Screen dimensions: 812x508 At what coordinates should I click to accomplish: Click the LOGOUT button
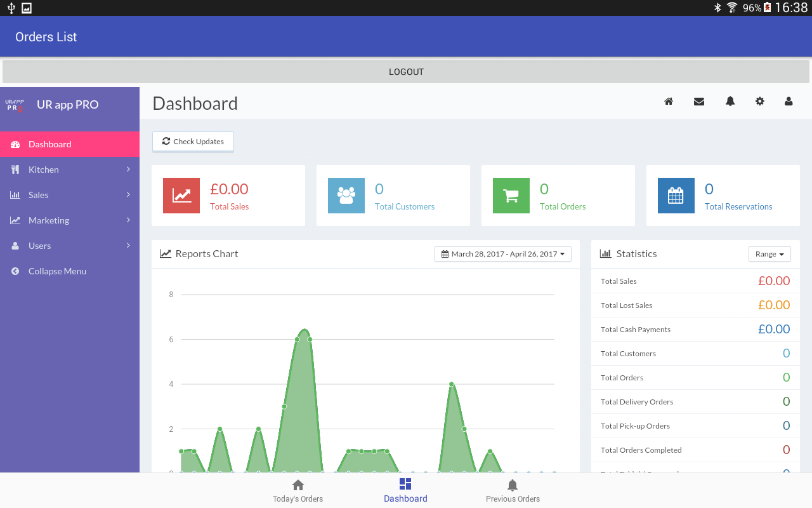click(406, 72)
